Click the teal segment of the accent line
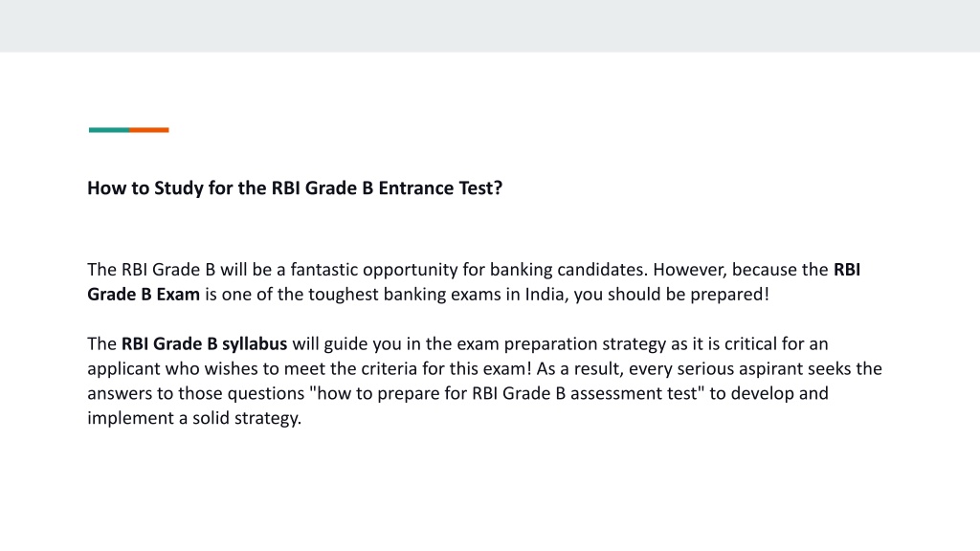Image resolution: width=980 pixels, height=551 pixels. 109,130
